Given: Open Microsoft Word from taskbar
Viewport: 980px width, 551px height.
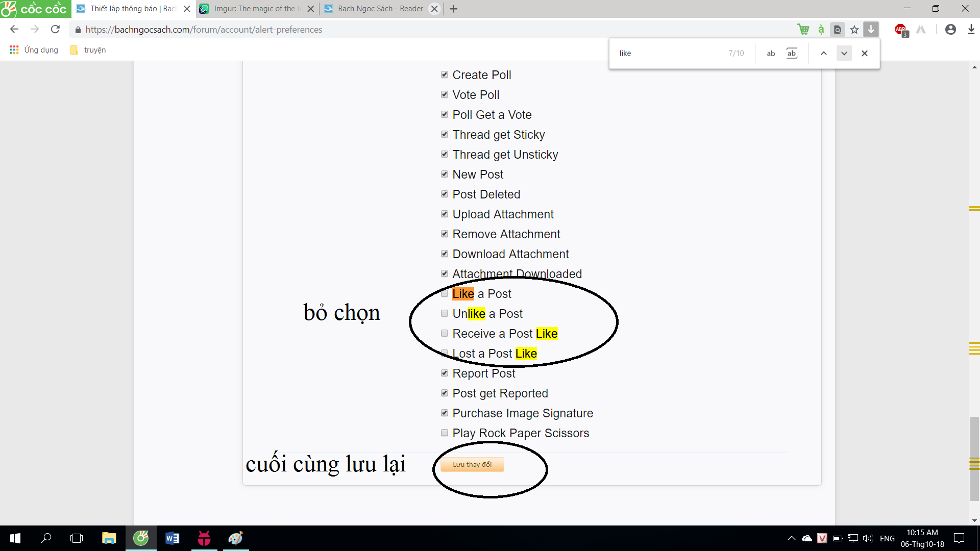Looking at the screenshot, I should pos(173,538).
